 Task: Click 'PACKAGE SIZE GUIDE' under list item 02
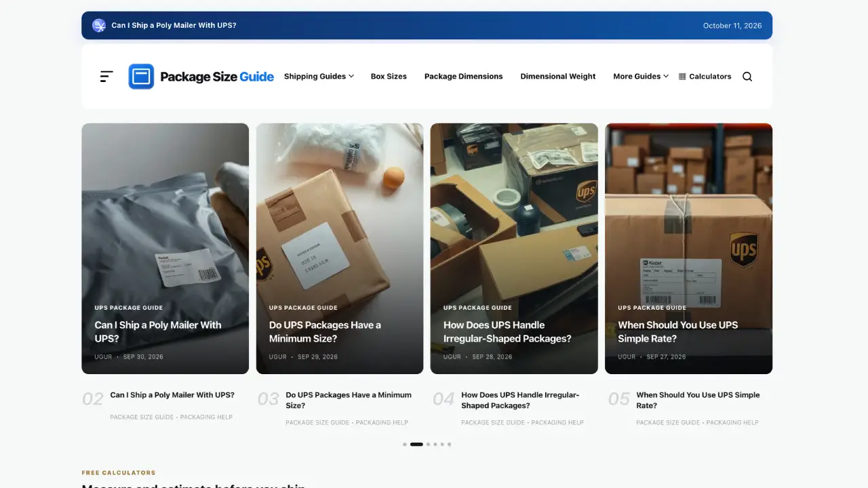pyautogui.click(x=142, y=417)
